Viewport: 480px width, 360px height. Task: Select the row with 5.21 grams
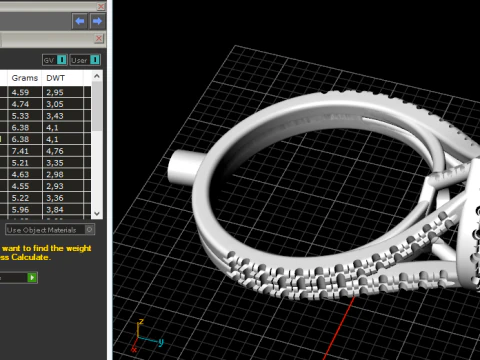[x=45, y=163]
